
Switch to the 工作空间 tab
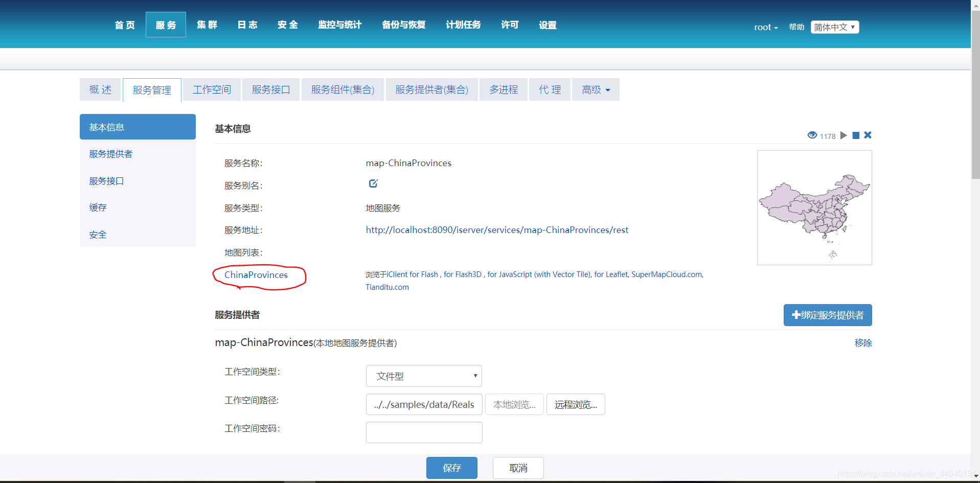pyautogui.click(x=212, y=89)
